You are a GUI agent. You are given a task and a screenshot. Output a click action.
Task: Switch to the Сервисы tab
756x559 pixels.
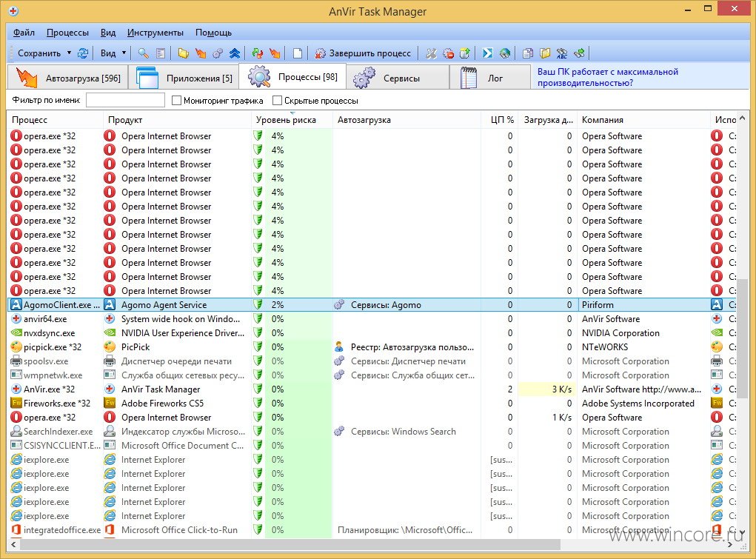pos(398,78)
